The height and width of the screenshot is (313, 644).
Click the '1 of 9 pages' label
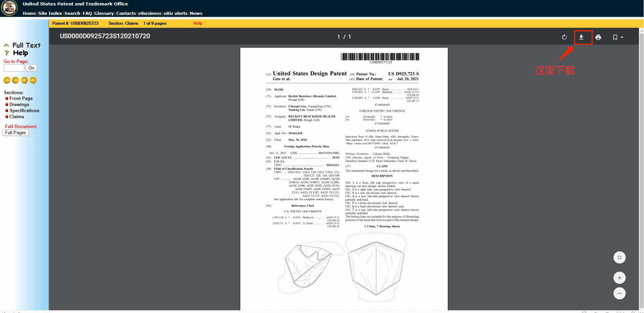(155, 23)
